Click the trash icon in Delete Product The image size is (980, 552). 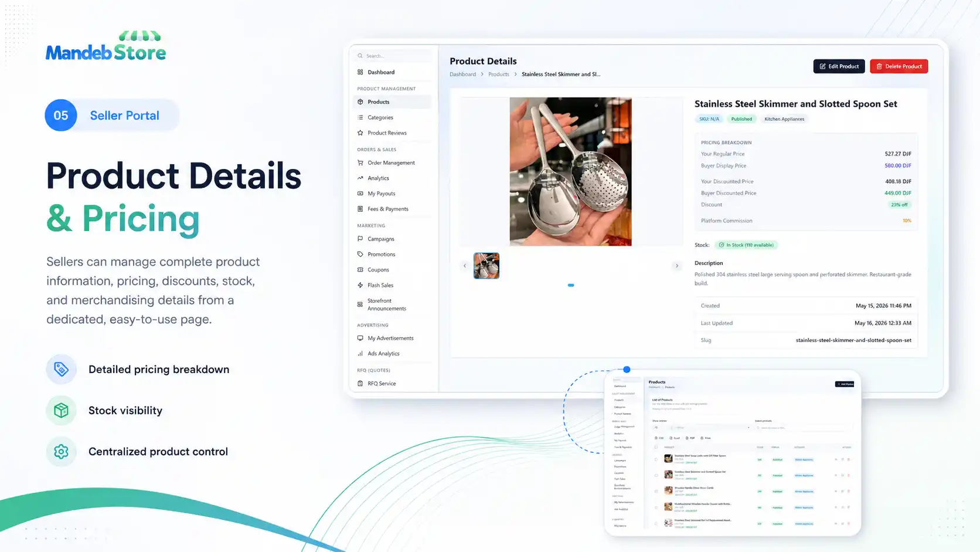pyautogui.click(x=879, y=66)
